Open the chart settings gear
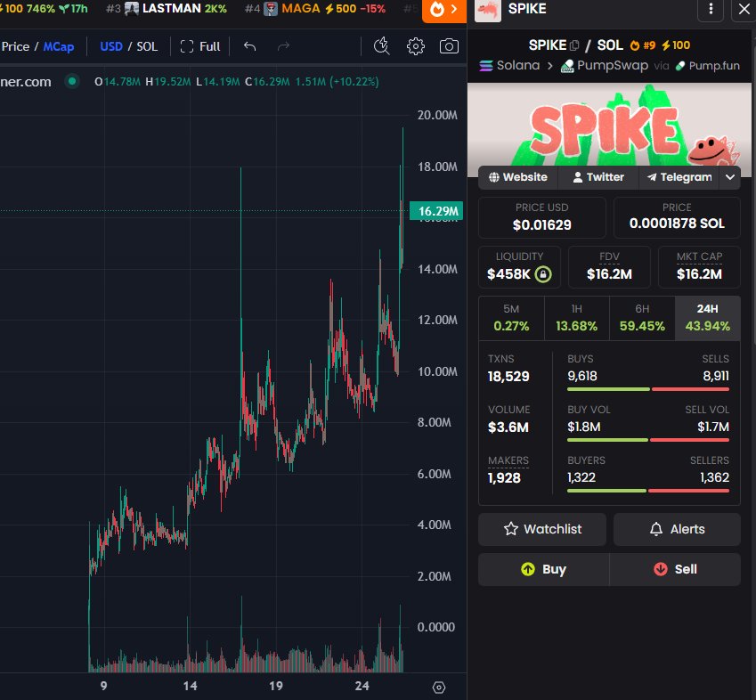This screenshot has width=756, height=700. 415,46
